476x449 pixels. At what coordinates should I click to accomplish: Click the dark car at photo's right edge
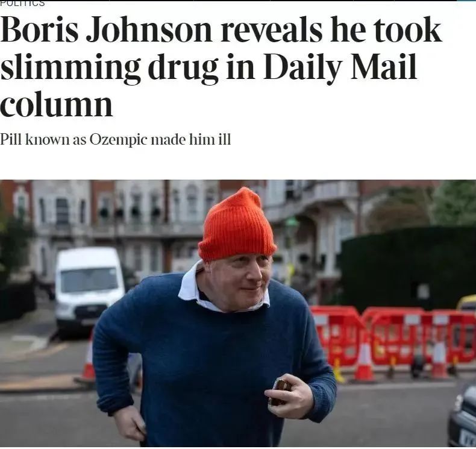(463, 416)
